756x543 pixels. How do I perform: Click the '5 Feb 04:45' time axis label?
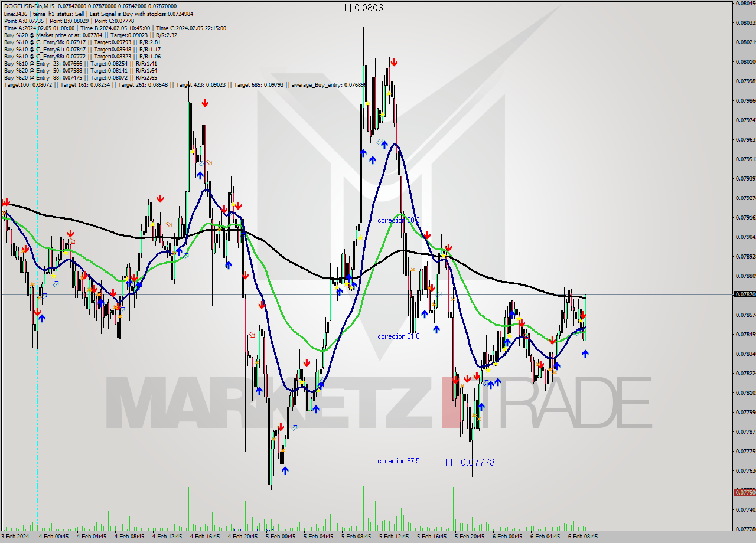[x=318, y=537]
